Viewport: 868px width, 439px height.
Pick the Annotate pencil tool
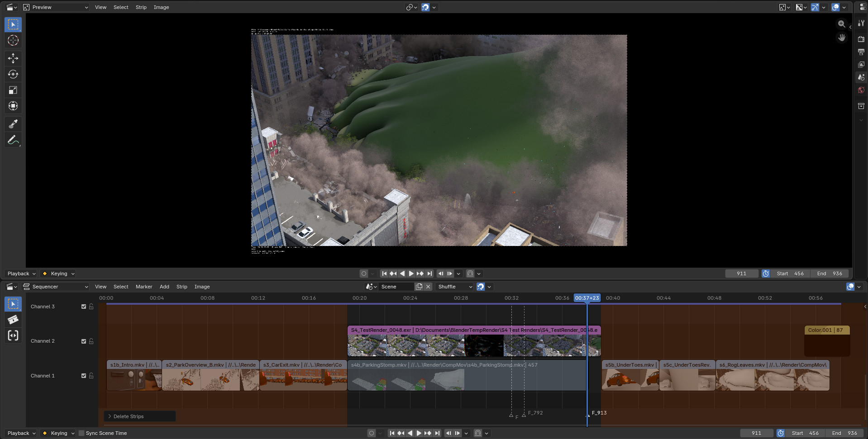(x=13, y=140)
